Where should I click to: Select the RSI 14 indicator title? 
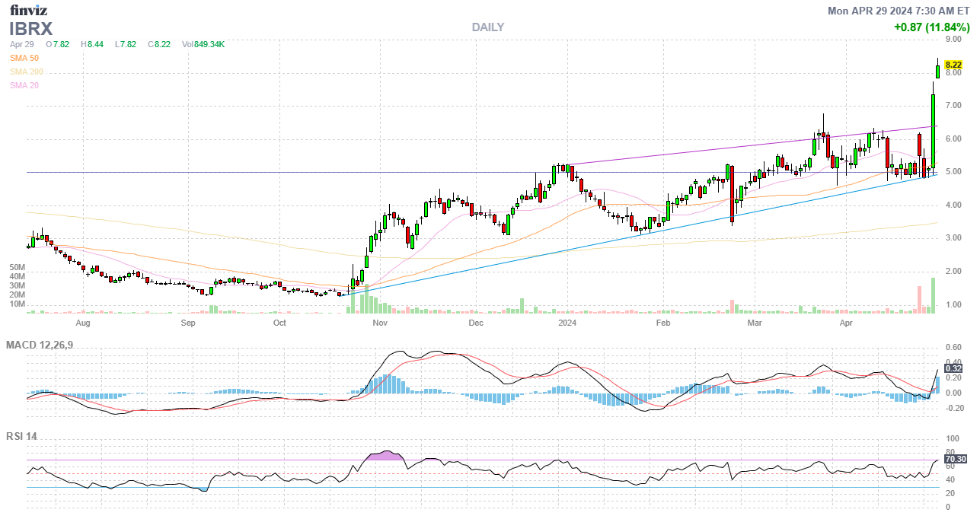click(21, 437)
